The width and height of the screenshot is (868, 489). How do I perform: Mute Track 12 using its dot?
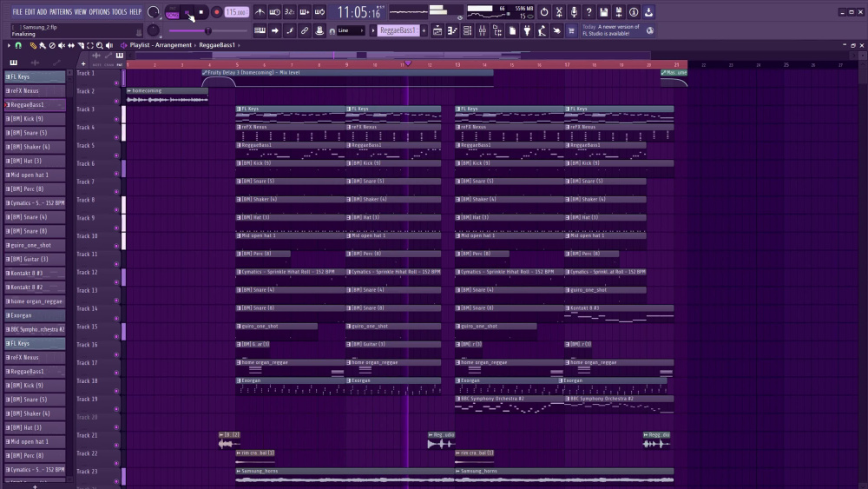(x=116, y=282)
